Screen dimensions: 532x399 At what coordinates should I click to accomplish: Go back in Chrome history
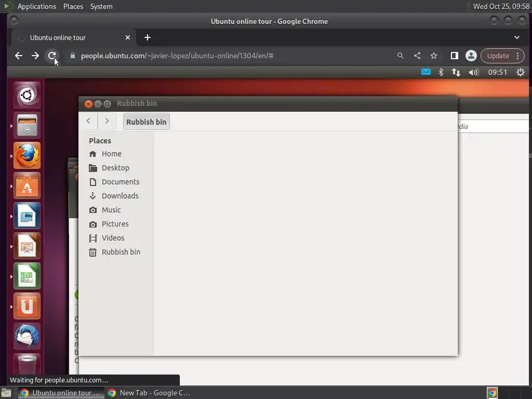click(x=19, y=56)
